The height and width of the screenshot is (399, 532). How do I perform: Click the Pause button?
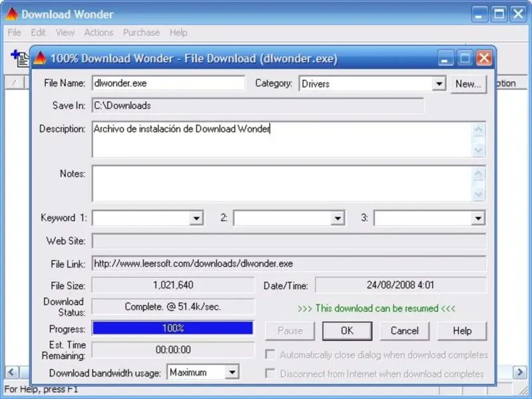pyautogui.click(x=290, y=331)
